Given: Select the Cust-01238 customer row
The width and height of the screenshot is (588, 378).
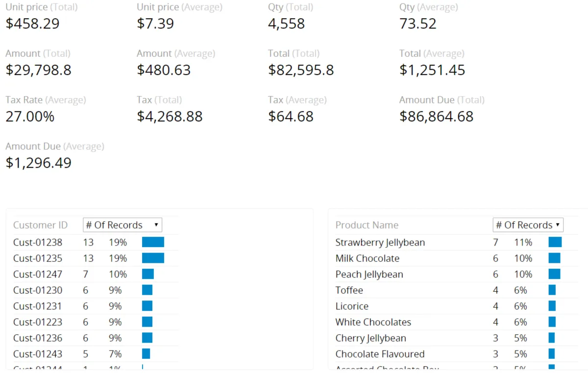Looking at the screenshot, I should 38,242.
